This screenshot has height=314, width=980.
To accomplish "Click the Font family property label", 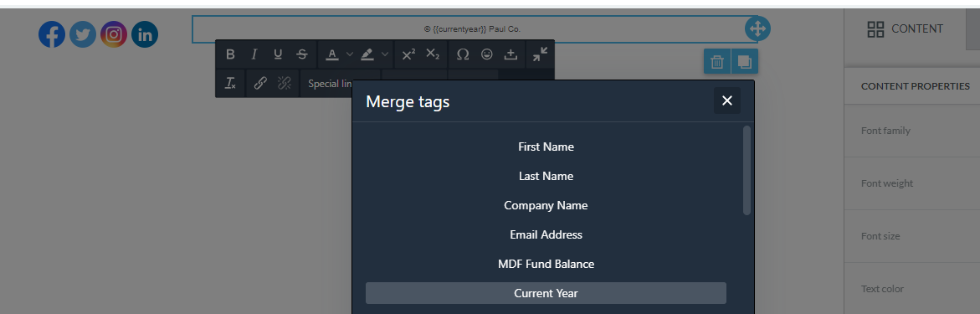I will click(x=885, y=131).
